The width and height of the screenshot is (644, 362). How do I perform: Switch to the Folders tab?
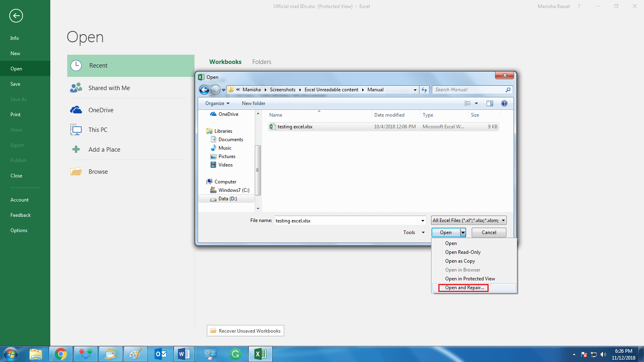pyautogui.click(x=262, y=62)
